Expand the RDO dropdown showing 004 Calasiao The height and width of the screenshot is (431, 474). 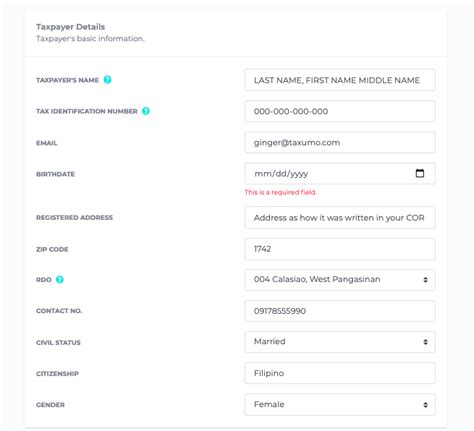340,280
